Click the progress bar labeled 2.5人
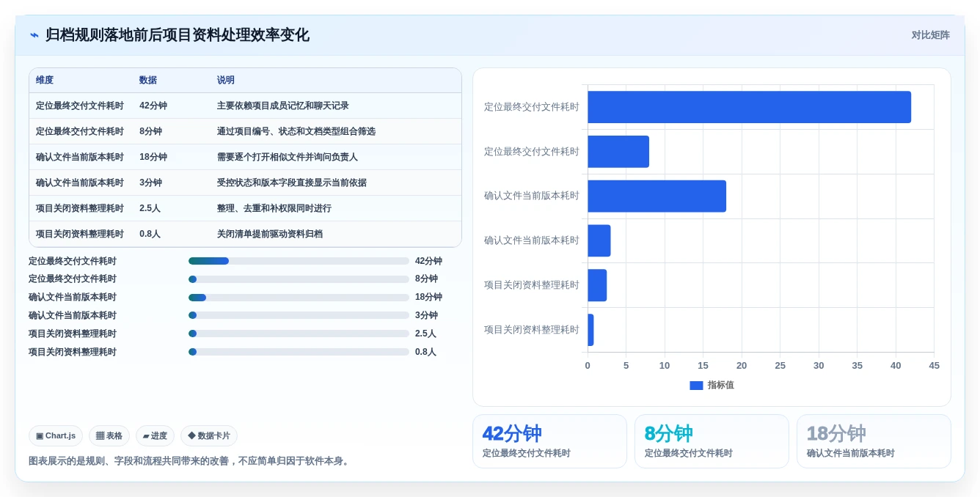The width and height of the screenshot is (980, 497). (x=299, y=334)
